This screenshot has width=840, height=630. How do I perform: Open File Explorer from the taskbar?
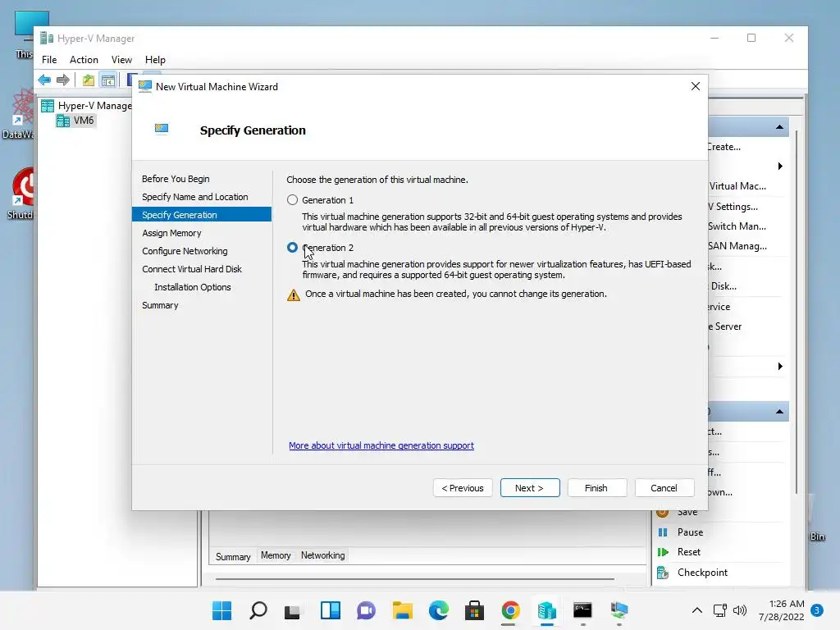[x=402, y=610]
